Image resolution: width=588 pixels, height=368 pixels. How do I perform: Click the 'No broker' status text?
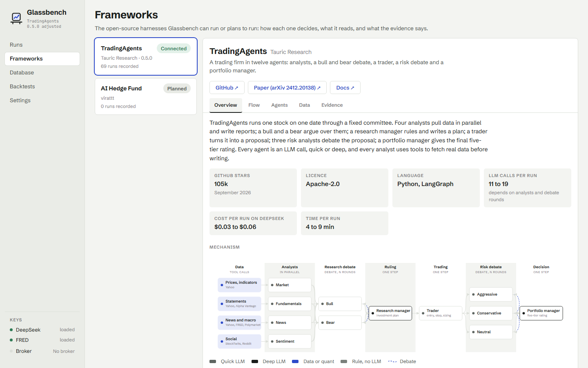(x=64, y=351)
